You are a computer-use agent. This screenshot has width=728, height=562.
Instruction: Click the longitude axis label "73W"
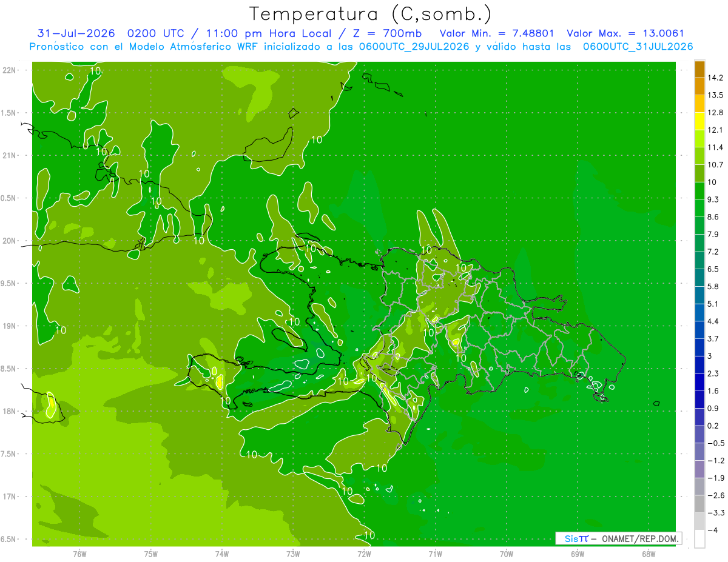tap(293, 554)
